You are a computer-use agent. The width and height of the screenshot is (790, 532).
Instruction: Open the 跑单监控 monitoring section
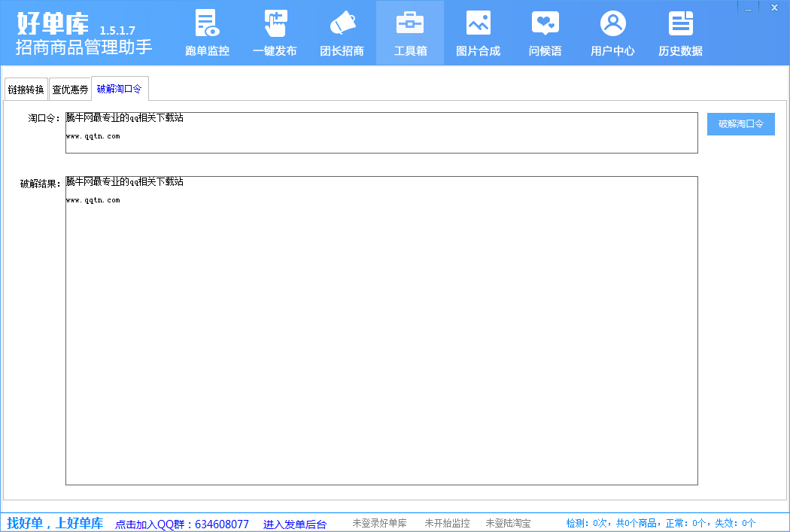pos(207,33)
